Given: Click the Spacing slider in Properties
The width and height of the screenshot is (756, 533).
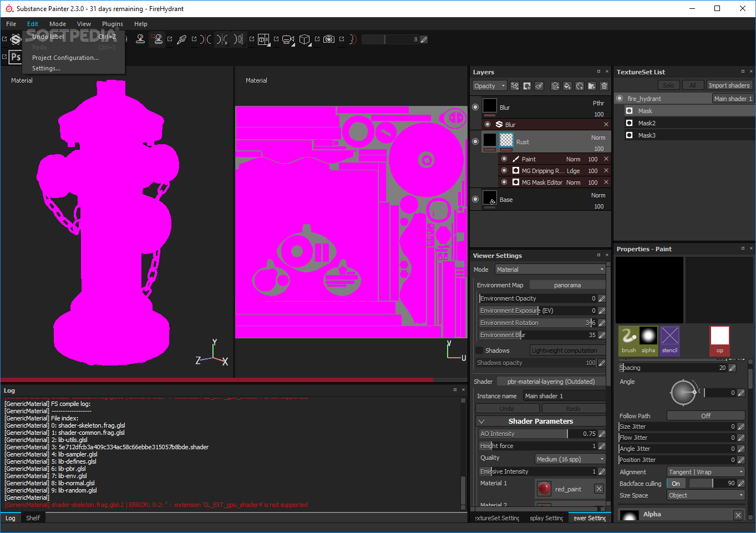Looking at the screenshot, I should click(673, 368).
